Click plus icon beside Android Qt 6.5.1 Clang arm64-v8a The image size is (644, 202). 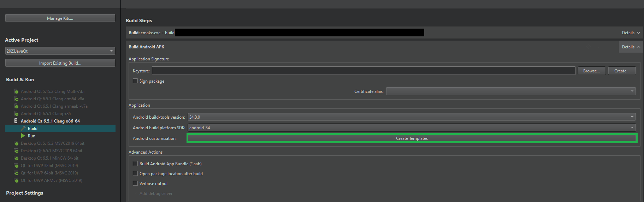pos(16,99)
